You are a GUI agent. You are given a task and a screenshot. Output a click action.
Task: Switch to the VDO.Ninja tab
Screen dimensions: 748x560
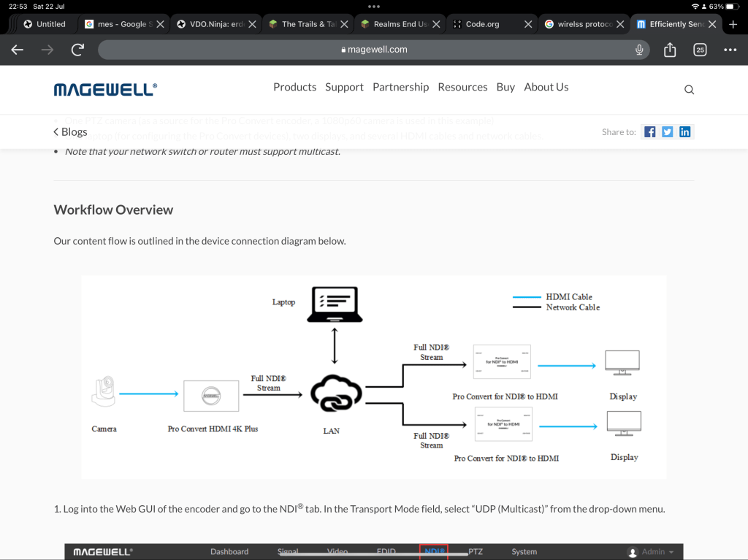(x=216, y=24)
